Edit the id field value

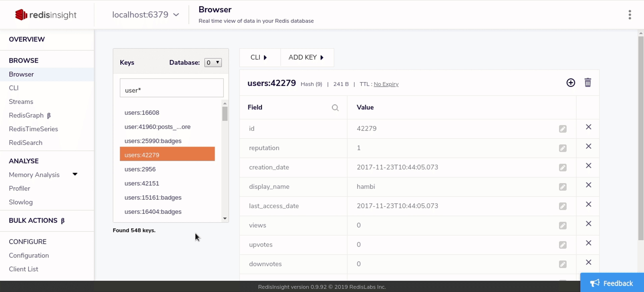click(562, 129)
